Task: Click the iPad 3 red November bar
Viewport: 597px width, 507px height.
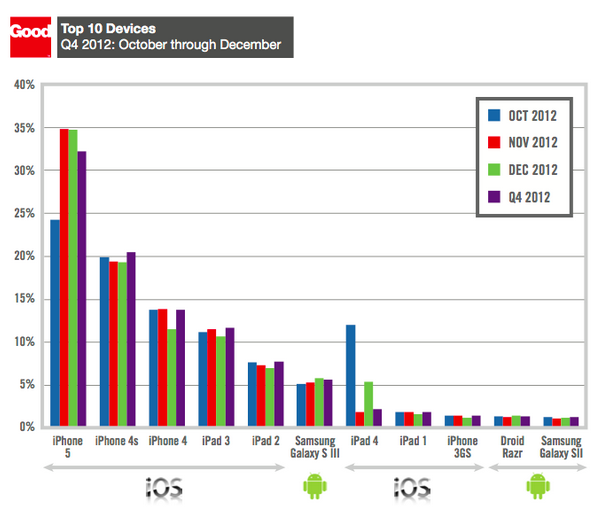Action: tap(212, 378)
